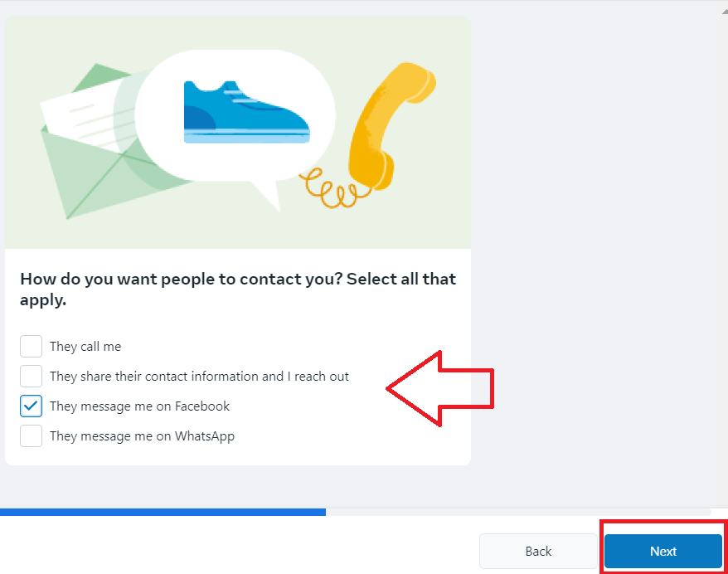Image resolution: width=728 pixels, height=574 pixels.
Task: Click the "How do you want people to contact you" heading
Action: pos(238,289)
